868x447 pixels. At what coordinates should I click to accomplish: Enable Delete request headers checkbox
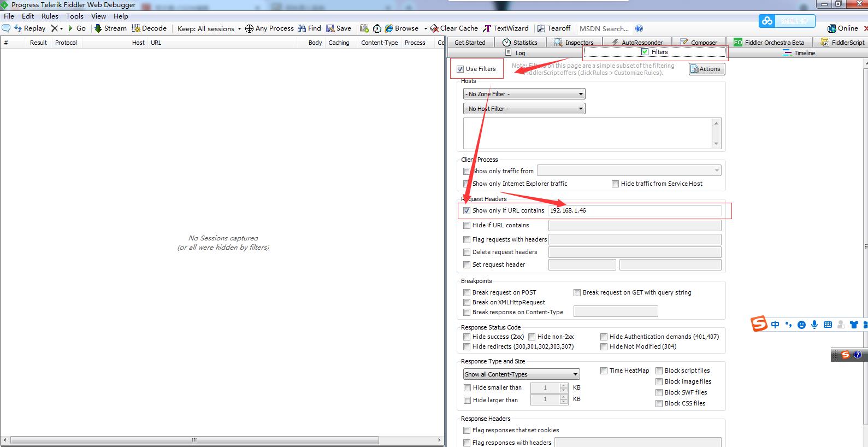pos(467,252)
